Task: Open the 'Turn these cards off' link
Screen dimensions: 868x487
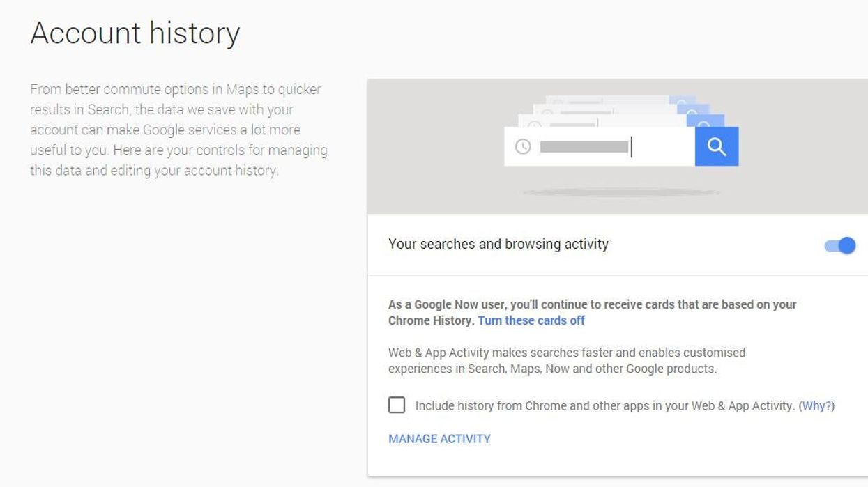Action: (x=531, y=320)
